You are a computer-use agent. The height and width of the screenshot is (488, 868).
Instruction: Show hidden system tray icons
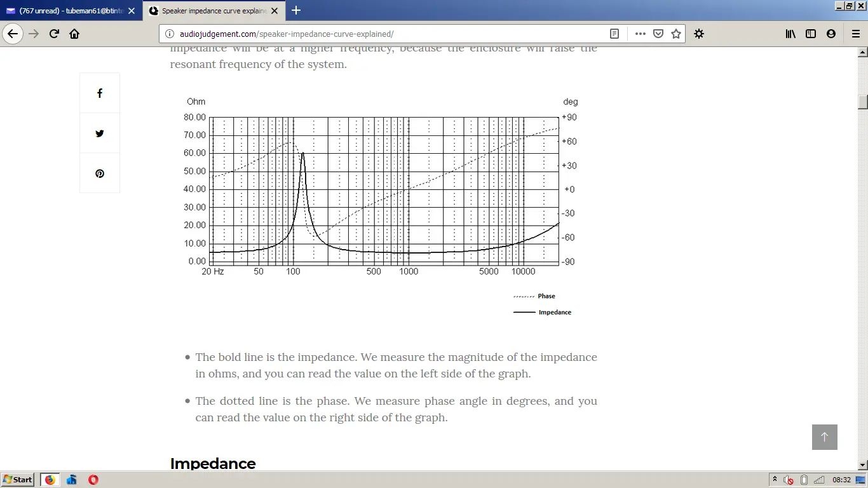tap(775, 479)
